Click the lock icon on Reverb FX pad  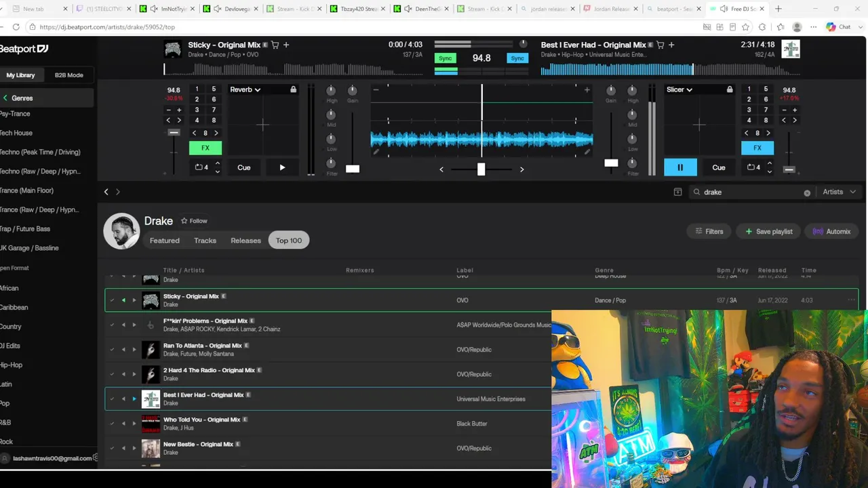(293, 89)
